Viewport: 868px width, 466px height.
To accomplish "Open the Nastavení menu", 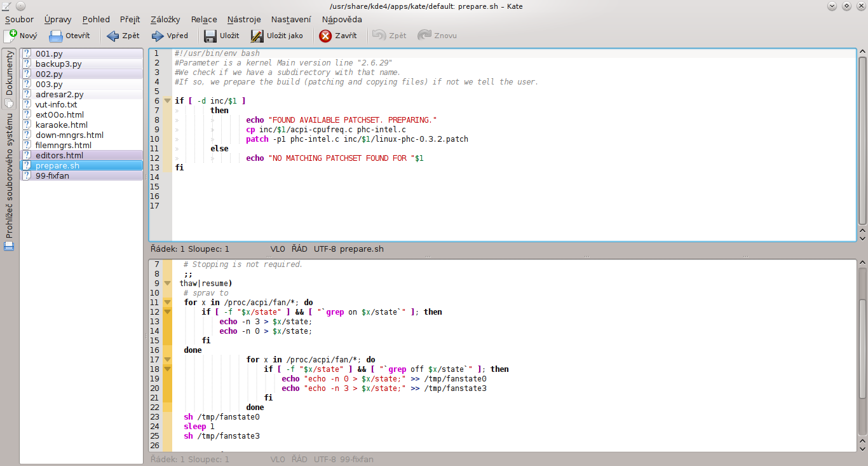I will pos(291,19).
